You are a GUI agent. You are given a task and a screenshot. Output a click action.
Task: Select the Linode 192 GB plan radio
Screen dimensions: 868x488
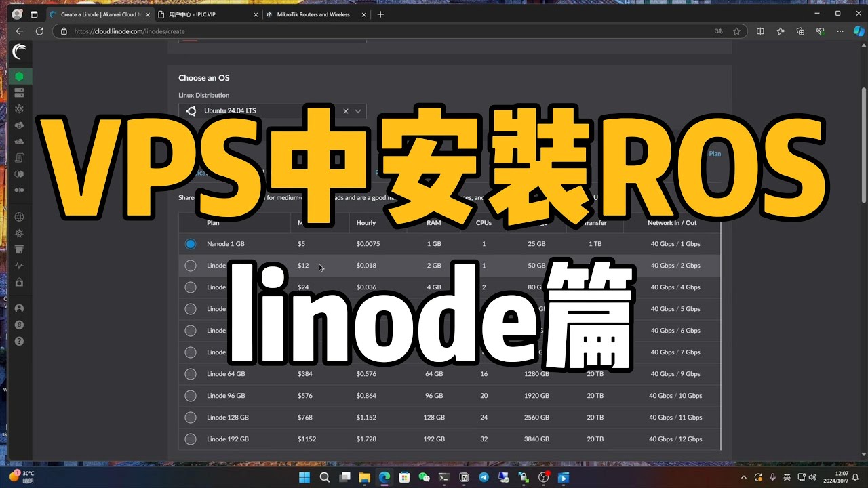point(191,439)
